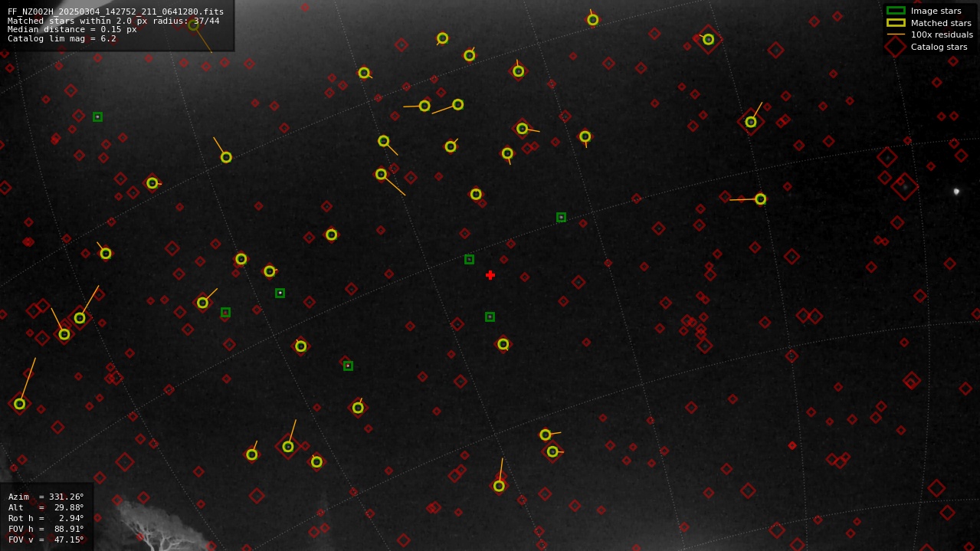
Task: Click the 'Matched stars' legend label
Action: (x=941, y=23)
